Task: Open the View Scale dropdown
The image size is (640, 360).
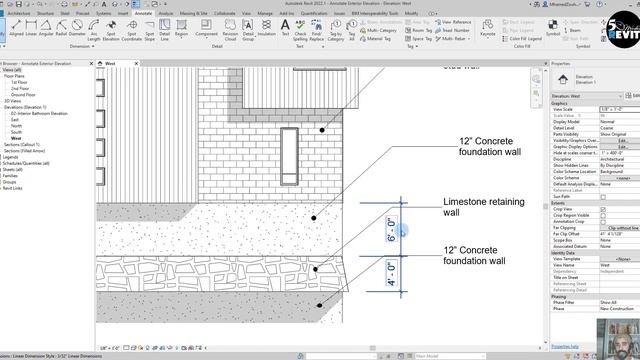Action: pyautogui.click(x=620, y=109)
